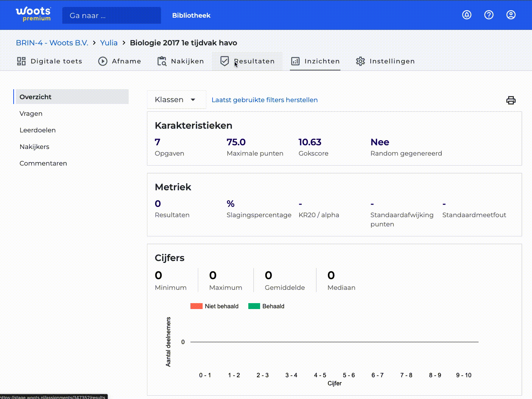Click the Metriek heading

coord(173,187)
